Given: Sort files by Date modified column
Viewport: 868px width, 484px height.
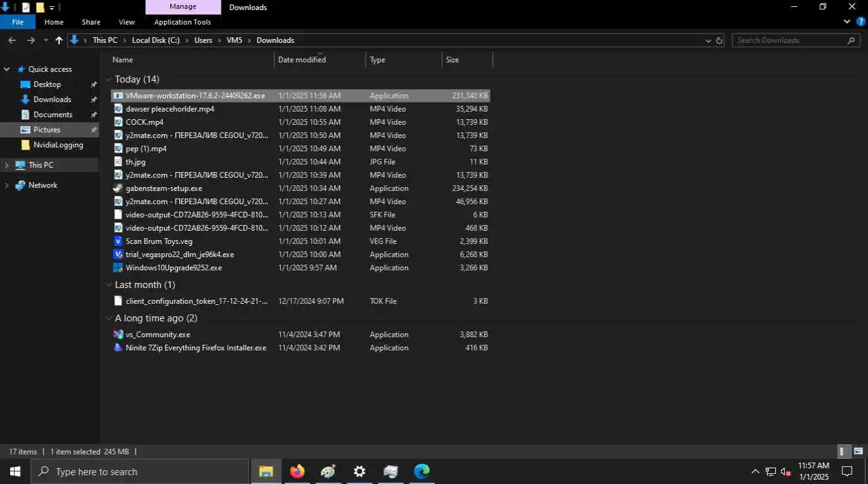Looking at the screenshot, I should pos(320,60).
